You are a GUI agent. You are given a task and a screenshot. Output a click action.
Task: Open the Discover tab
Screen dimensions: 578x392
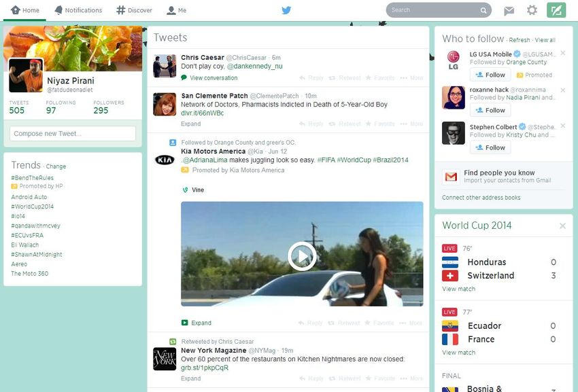click(134, 10)
